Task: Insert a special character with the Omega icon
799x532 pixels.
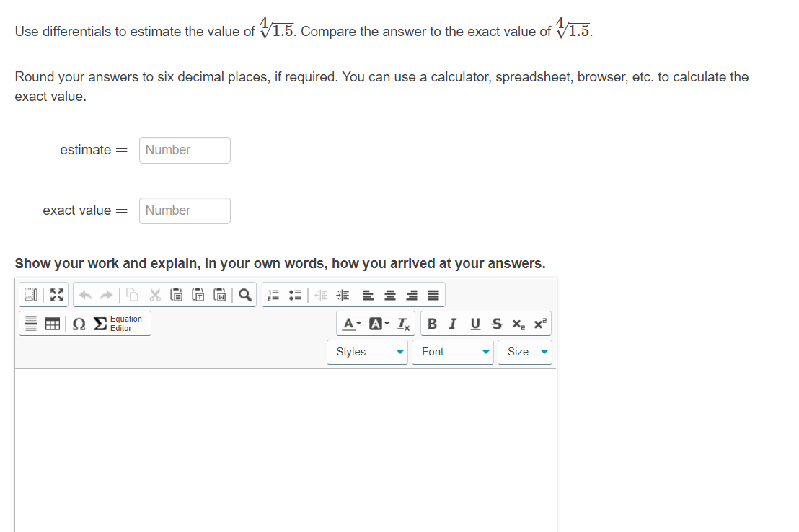Action: (77, 324)
